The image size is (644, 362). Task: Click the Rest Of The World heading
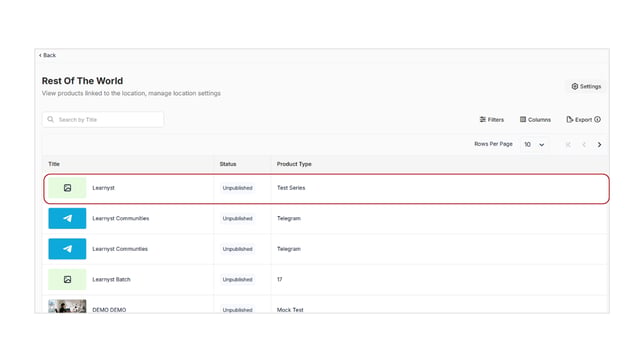point(82,81)
